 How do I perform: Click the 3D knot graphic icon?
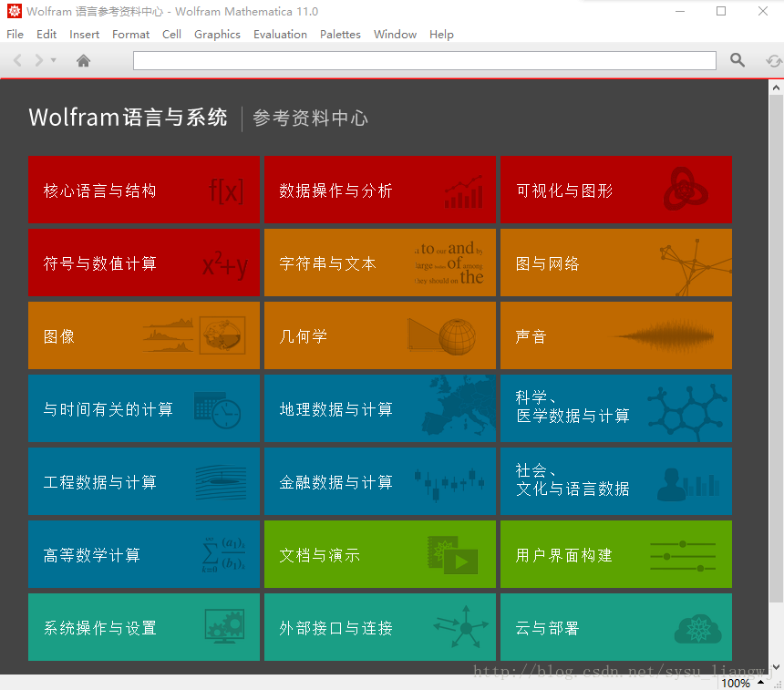point(686,189)
